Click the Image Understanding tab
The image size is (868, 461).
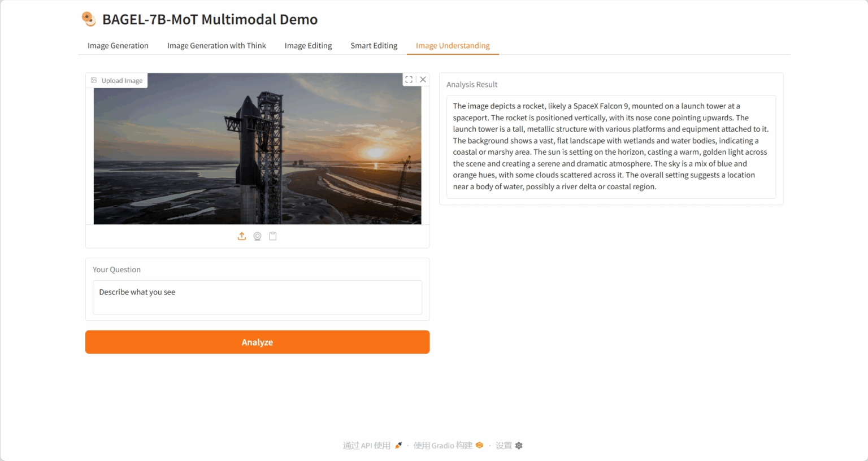[x=453, y=46]
